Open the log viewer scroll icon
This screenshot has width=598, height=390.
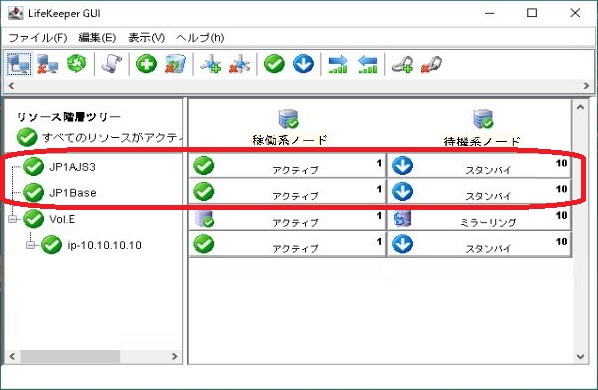coord(111,64)
